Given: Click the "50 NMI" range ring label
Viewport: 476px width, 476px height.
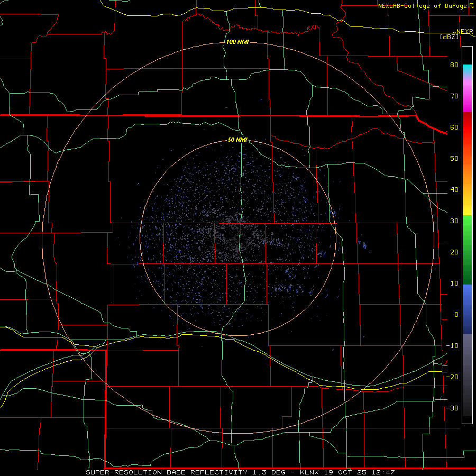Looking at the screenshot, I should pyautogui.click(x=237, y=140).
